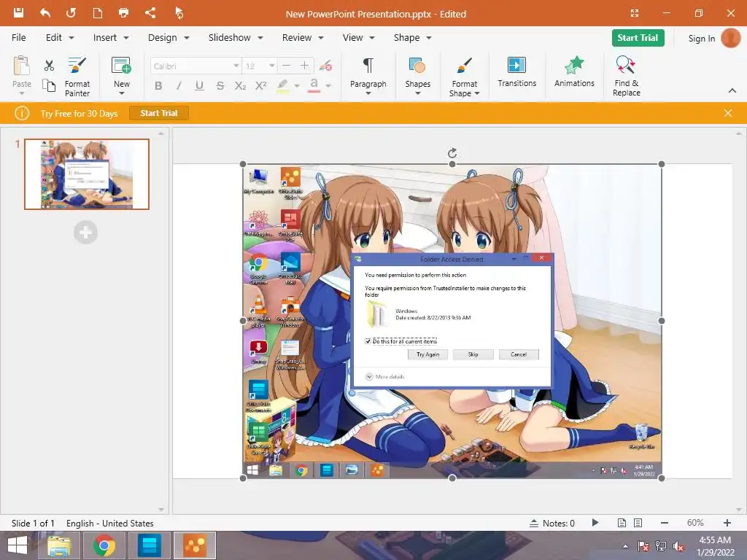
Task: Click the pointer mode icon in title bar
Action: point(179,13)
